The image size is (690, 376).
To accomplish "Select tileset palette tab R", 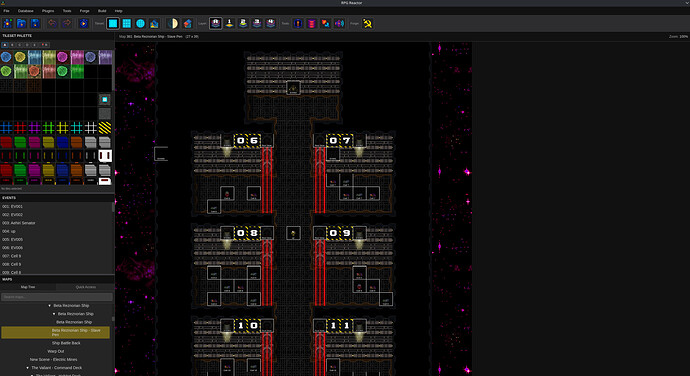I will [45, 45].
